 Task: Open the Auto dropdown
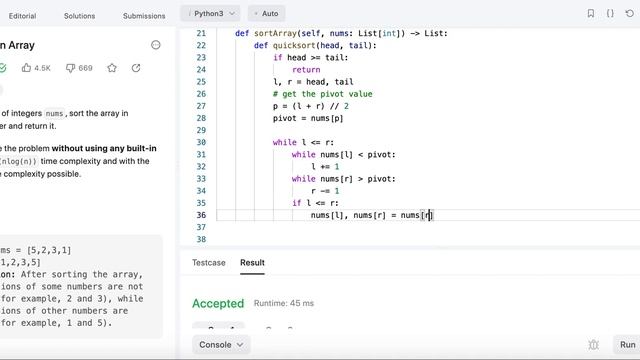click(266, 13)
